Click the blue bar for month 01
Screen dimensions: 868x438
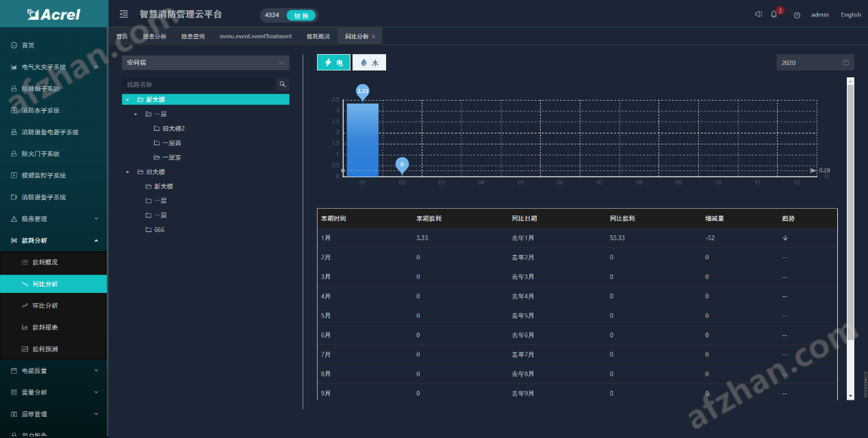363,140
